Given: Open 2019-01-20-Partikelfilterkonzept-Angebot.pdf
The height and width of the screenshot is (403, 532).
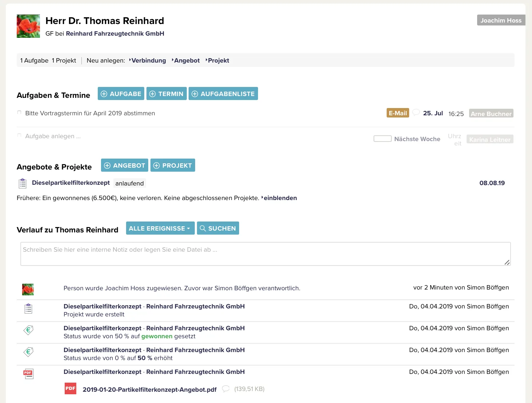Looking at the screenshot, I should [150, 390].
